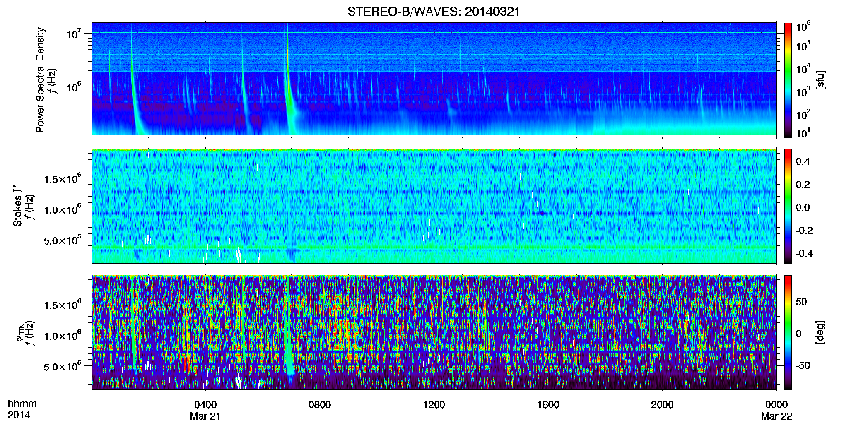
Task: Click the Stokes V spectrogram panel
Action: click(x=434, y=206)
